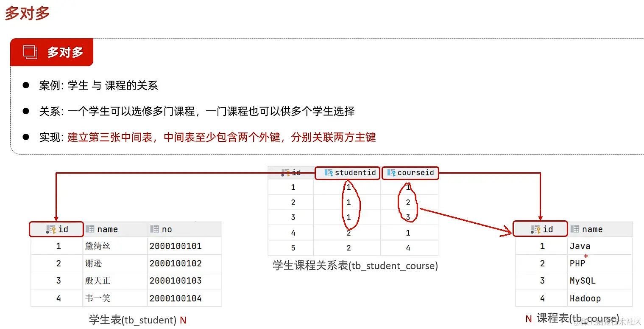The image size is (644, 329).
Task: Click the student name 谢逊
Action: pos(93,264)
